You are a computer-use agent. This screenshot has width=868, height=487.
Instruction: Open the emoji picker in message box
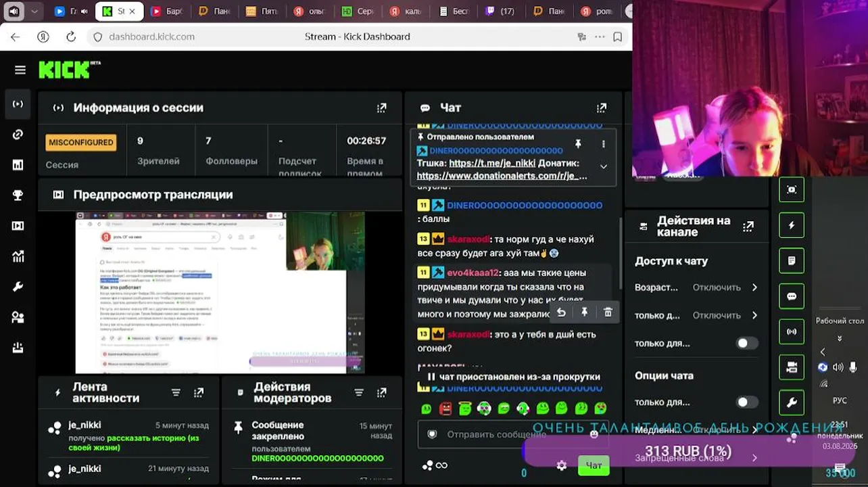pyautogui.click(x=594, y=434)
